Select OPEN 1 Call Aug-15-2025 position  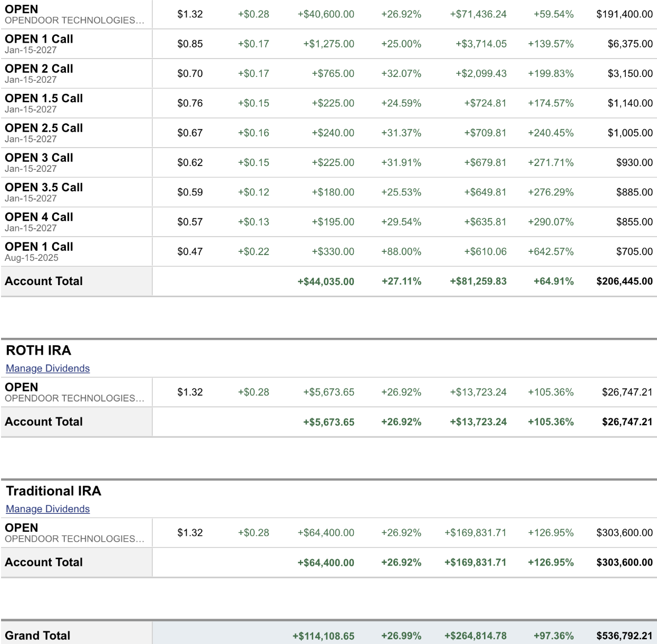tap(39, 251)
